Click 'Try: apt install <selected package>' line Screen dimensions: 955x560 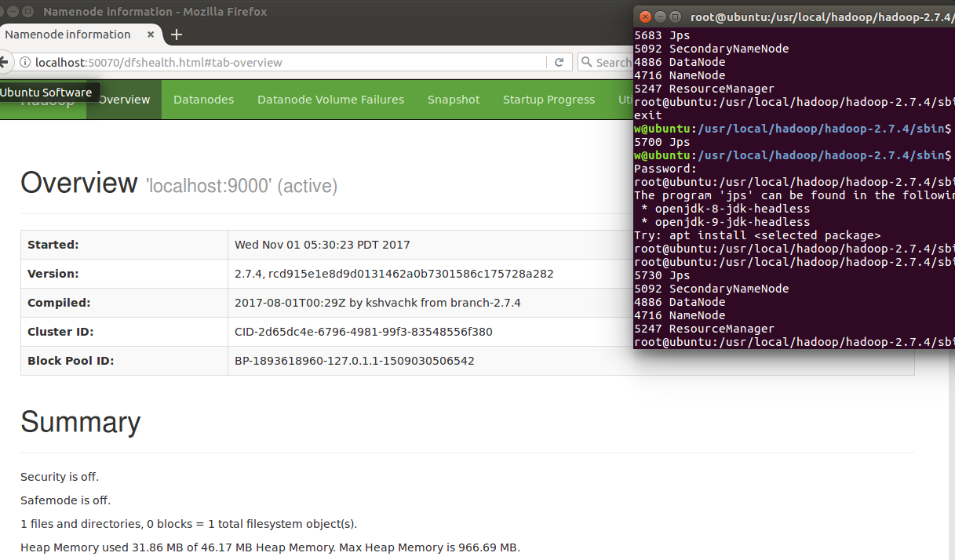point(757,235)
